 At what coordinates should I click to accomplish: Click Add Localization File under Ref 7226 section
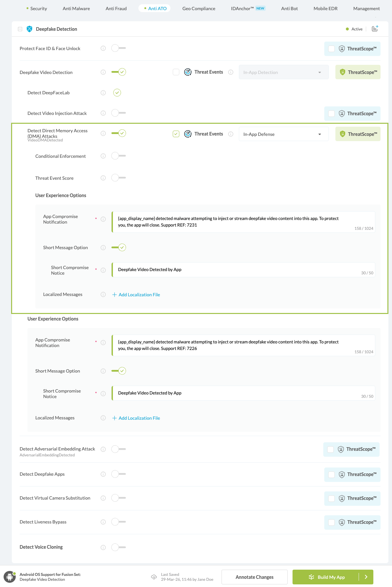(x=136, y=418)
